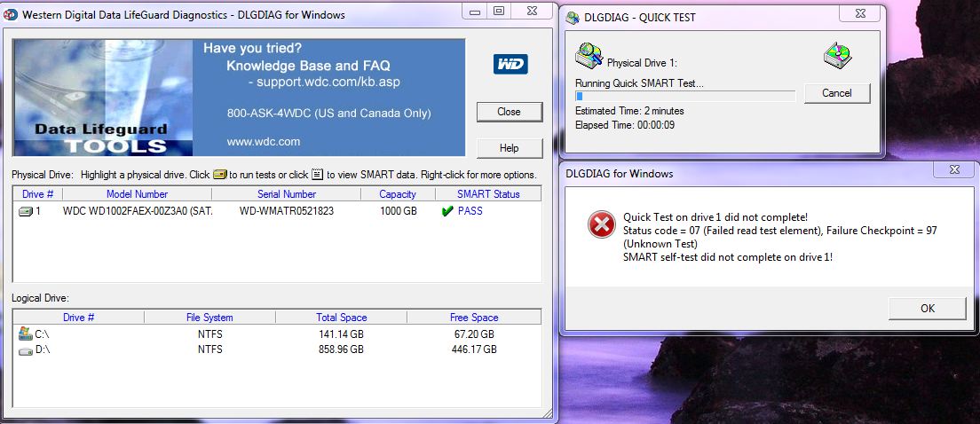Click the DLGDIAG main window title icon
Screen dimensions: 980x424
tap(11, 14)
